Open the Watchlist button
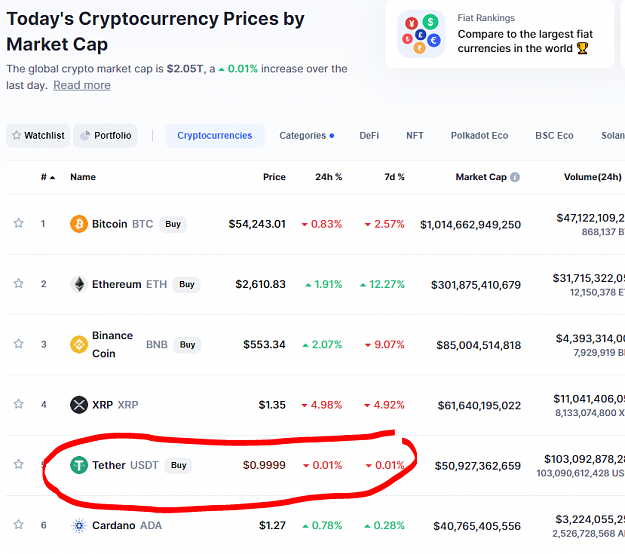Image resolution: width=625 pixels, height=554 pixels. 38,136
